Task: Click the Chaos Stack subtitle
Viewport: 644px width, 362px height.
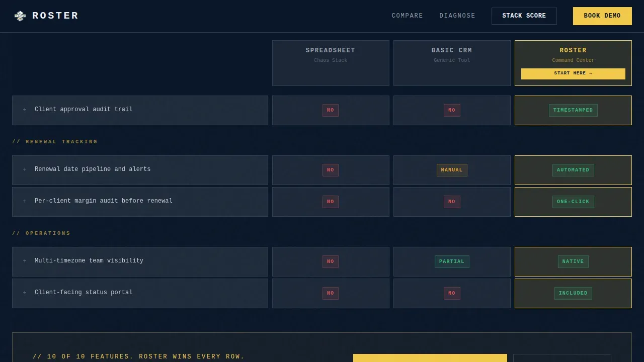Action: pyautogui.click(x=331, y=60)
